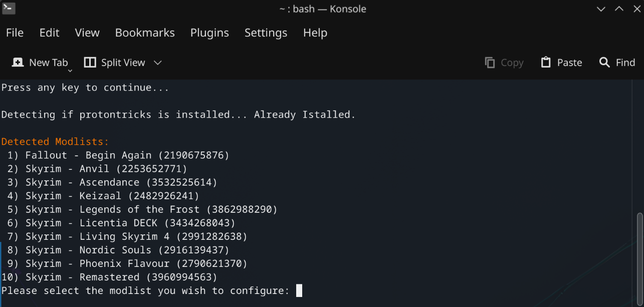This screenshot has height=307, width=644.
Task: Click the modlist selection prompt cursor
Action: (x=299, y=290)
